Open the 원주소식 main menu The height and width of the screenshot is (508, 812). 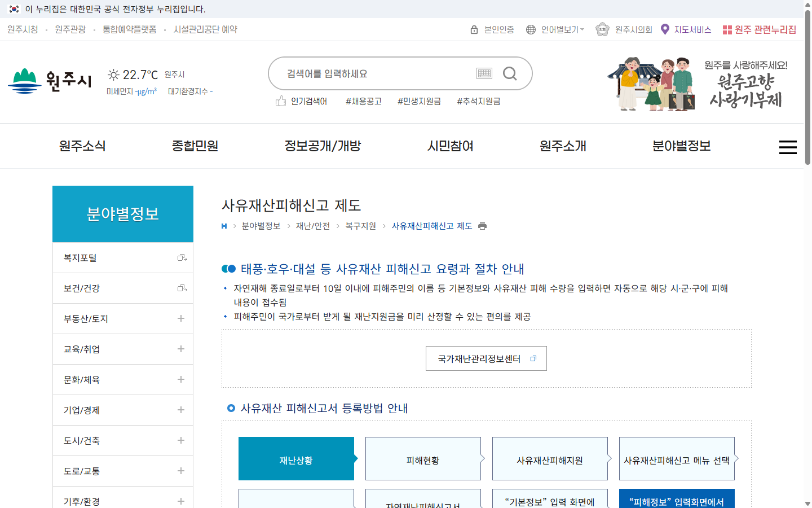(x=82, y=146)
